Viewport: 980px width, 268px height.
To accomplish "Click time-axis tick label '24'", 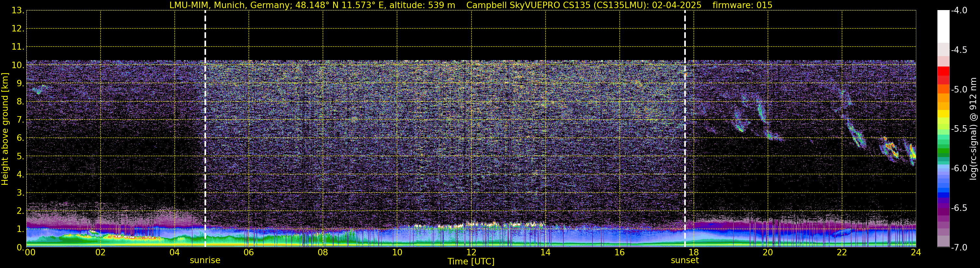I will 916,252.
